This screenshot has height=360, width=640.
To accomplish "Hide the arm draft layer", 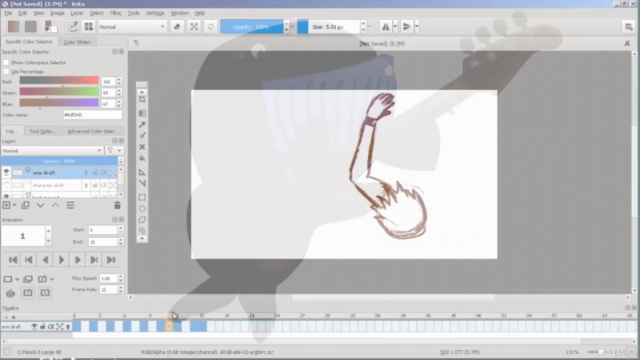I will pyautogui.click(x=6, y=173).
